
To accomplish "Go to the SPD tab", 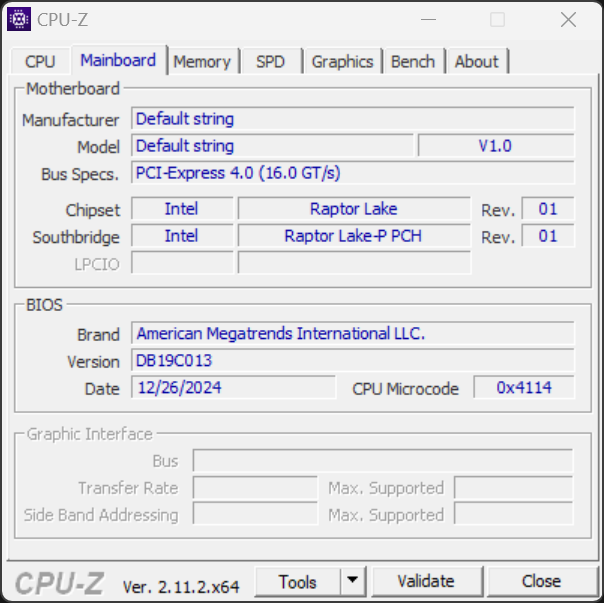I will (x=270, y=62).
